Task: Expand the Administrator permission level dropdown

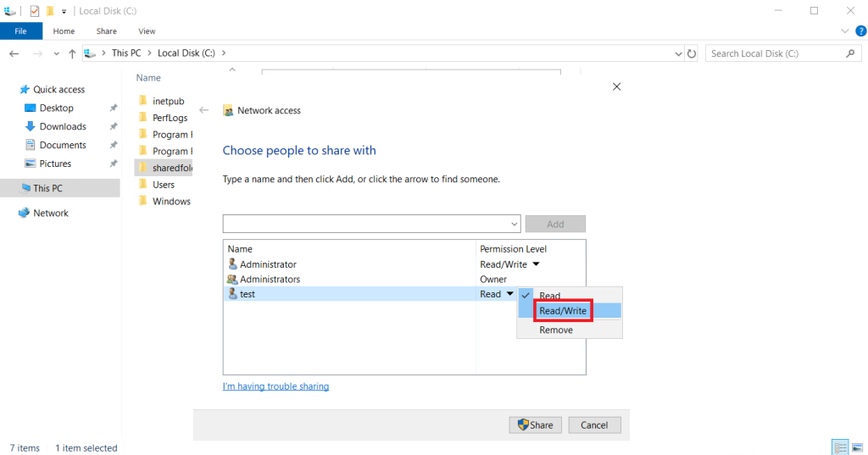Action: pyautogui.click(x=536, y=264)
